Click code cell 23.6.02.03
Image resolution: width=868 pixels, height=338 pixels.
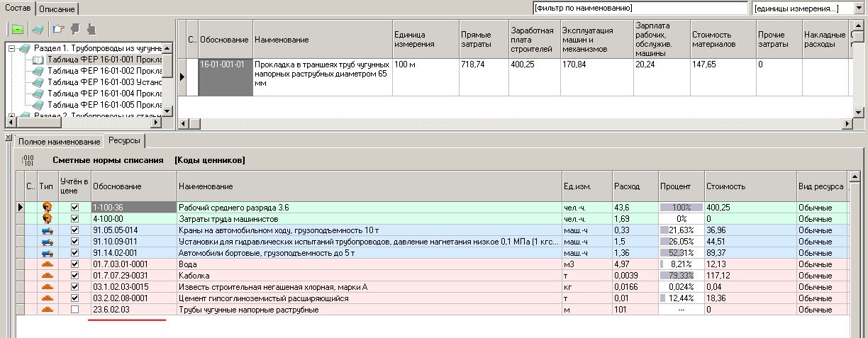pos(133,310)
